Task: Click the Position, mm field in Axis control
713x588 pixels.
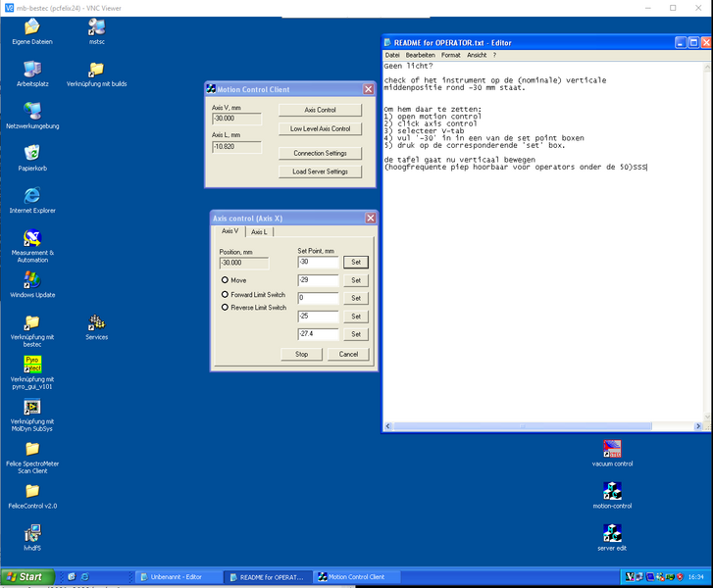Action: [x=244, y=263]
